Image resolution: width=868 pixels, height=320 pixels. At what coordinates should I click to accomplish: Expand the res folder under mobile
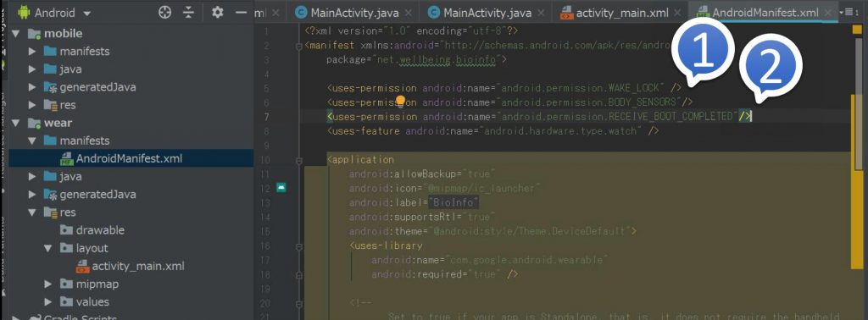tap(32, 105)
